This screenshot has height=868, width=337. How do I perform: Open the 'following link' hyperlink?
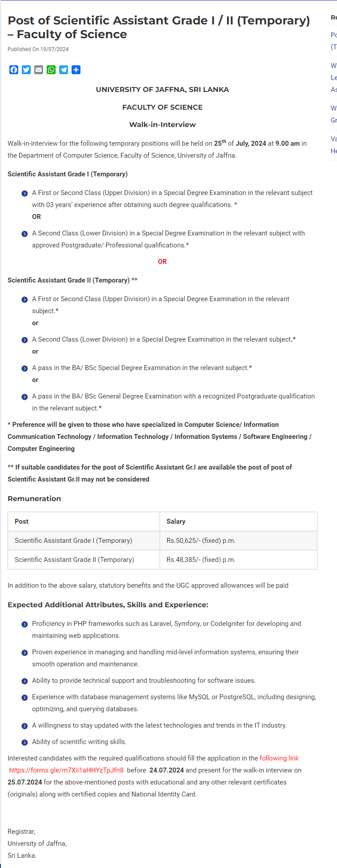click(x=279, y=758)
